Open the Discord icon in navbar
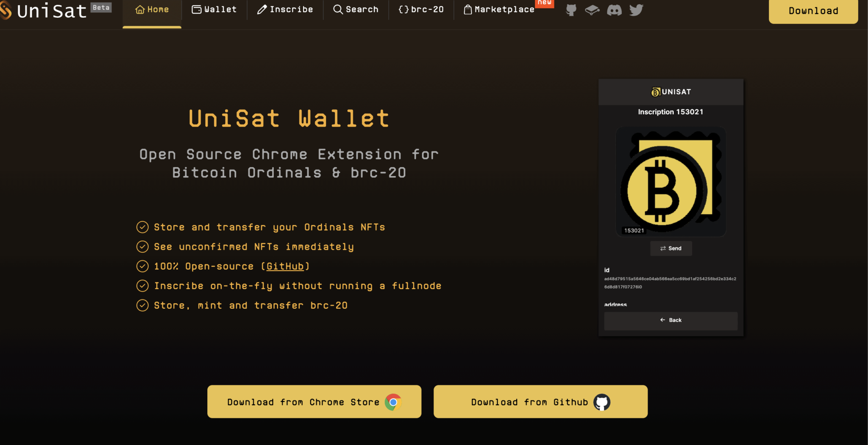The image size is (868, 445). (614, 10)
